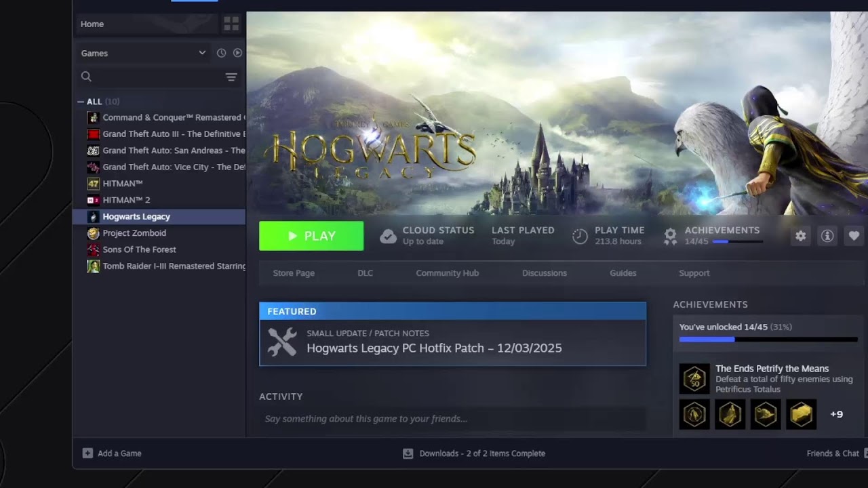Click the first small achievement icon in row
Viewport: 868px width, 488px height.
[694, 414]
